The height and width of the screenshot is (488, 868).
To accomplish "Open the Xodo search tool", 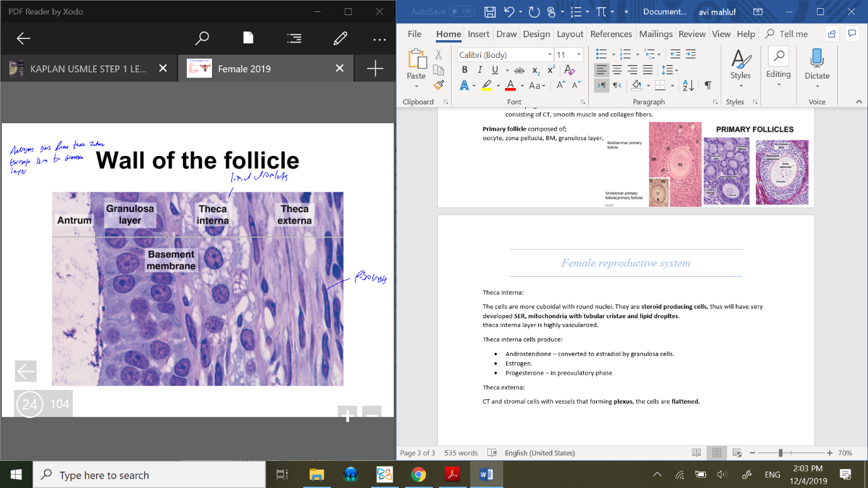I will (x=202, y=39).
